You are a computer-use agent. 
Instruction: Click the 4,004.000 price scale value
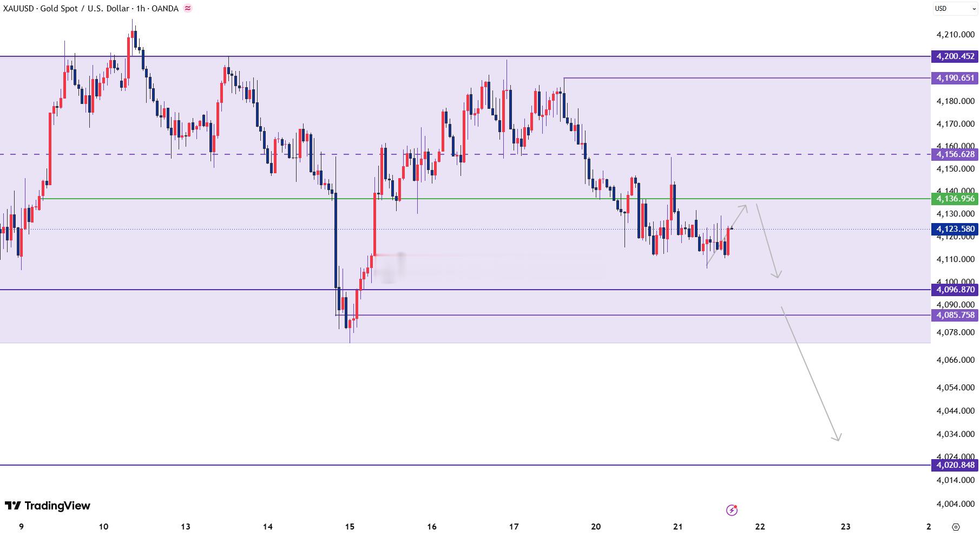(x=955, y=504)
